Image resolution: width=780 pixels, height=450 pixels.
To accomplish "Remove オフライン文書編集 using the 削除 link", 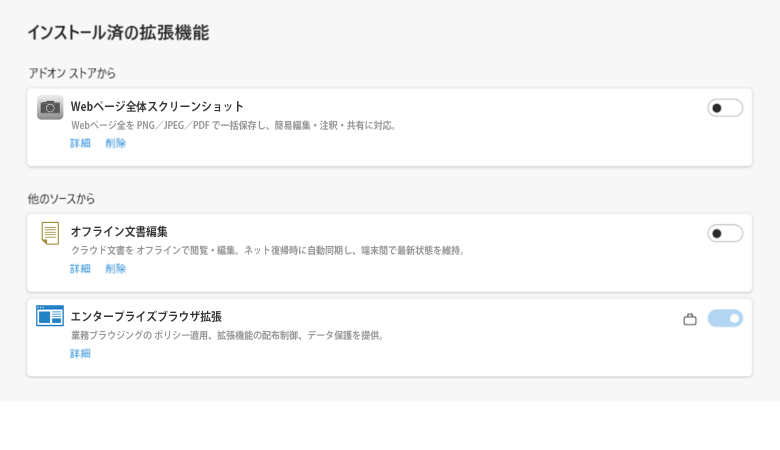I will pyautogui.click(x=116, y=268).
